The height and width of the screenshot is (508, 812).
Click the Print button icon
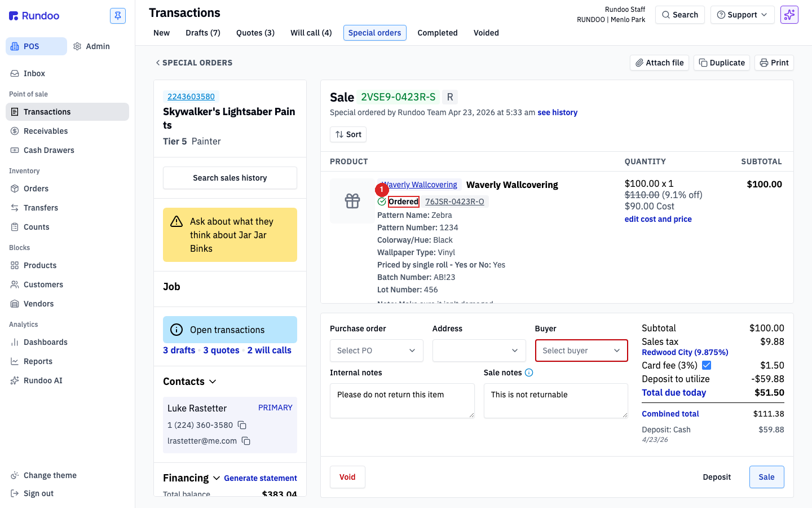pos(764,63)
